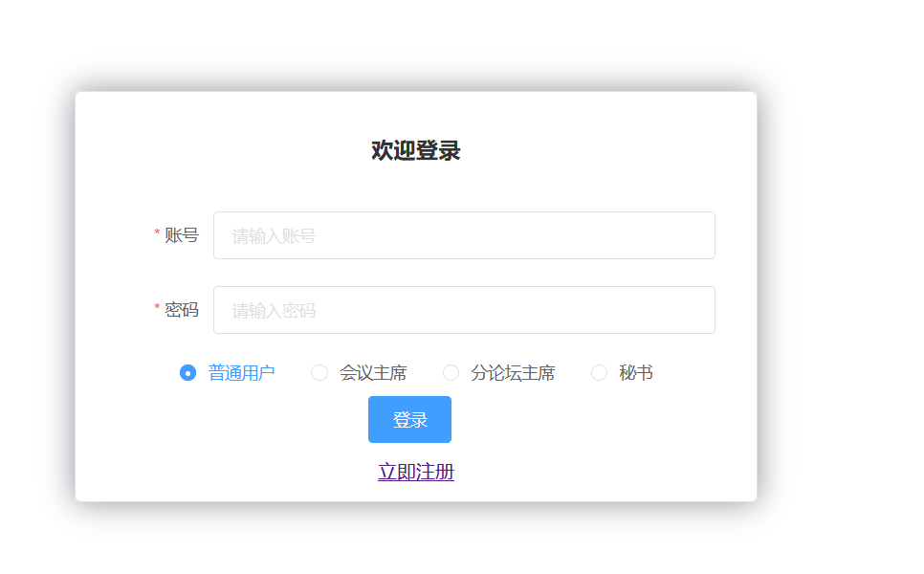The height and width of the screenshot is (574, 924).
Task: Click the 密码 field label
Action: click(183, 310)
